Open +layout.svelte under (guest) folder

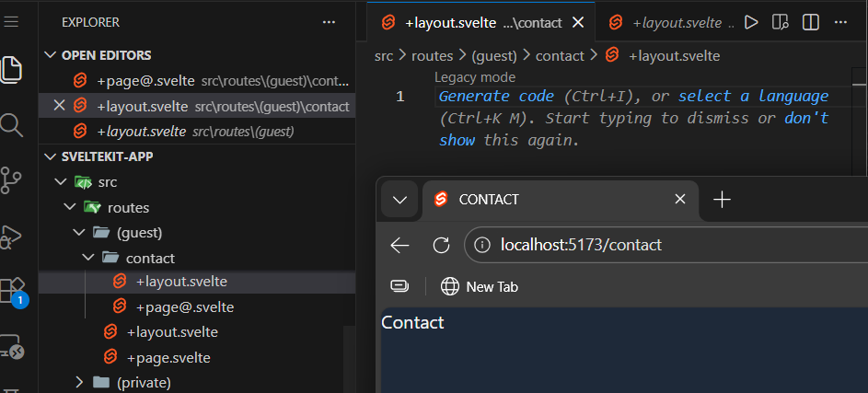[197, 332]
